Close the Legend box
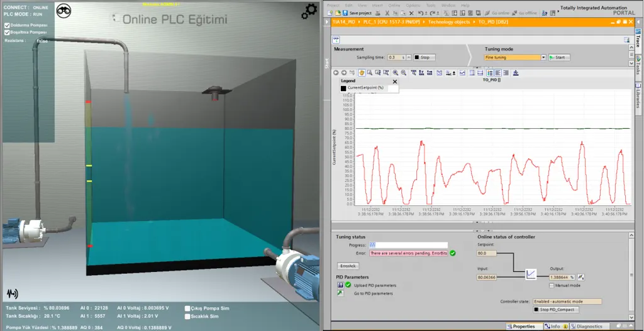This screenshot has width=644, height=331. 395,81
